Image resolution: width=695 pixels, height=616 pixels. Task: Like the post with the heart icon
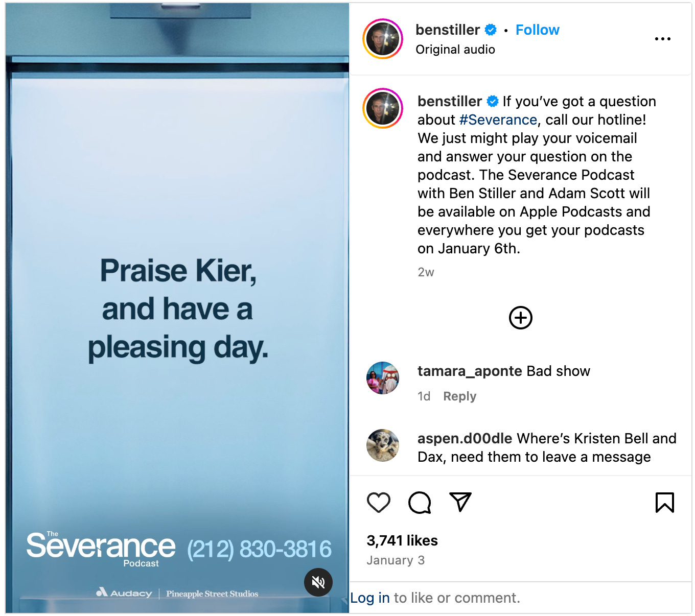(x=379, y=503)
